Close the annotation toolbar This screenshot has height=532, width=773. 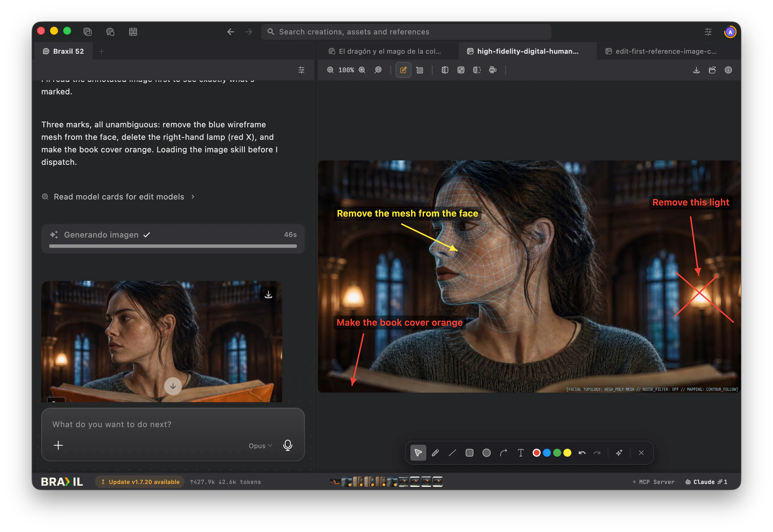[641, 453]
